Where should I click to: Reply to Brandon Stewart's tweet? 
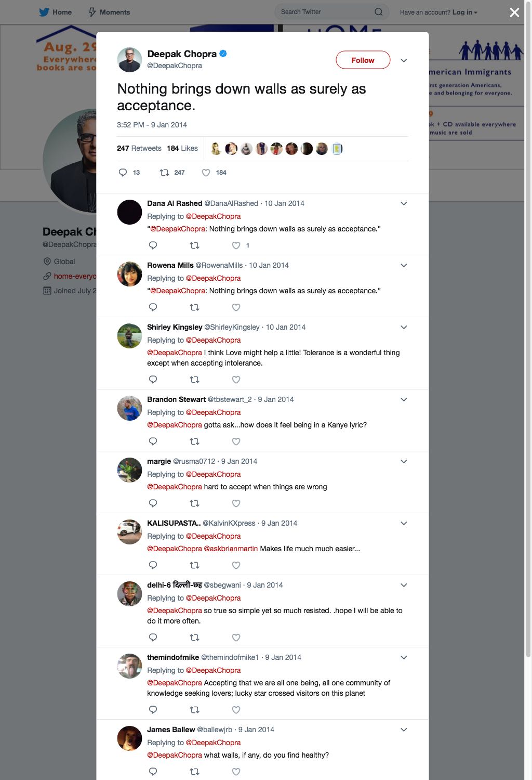153,441
